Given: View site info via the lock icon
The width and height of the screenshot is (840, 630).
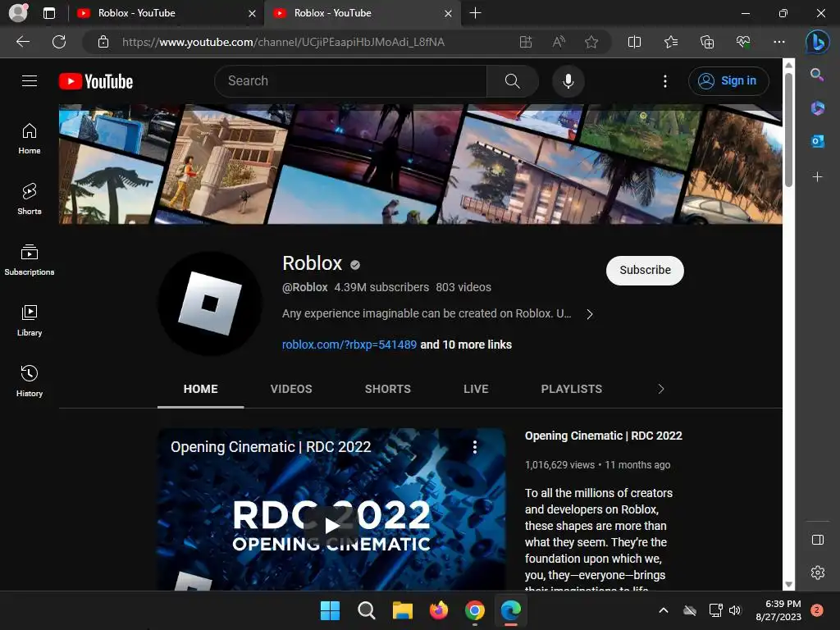Looking at the screenshot, I should tap(103, 42).
